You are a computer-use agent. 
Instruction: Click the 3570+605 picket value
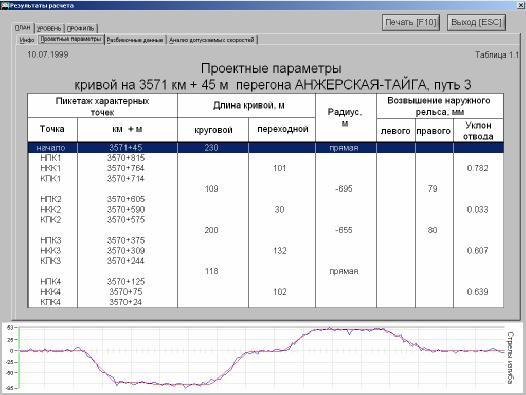click(126, 199)
